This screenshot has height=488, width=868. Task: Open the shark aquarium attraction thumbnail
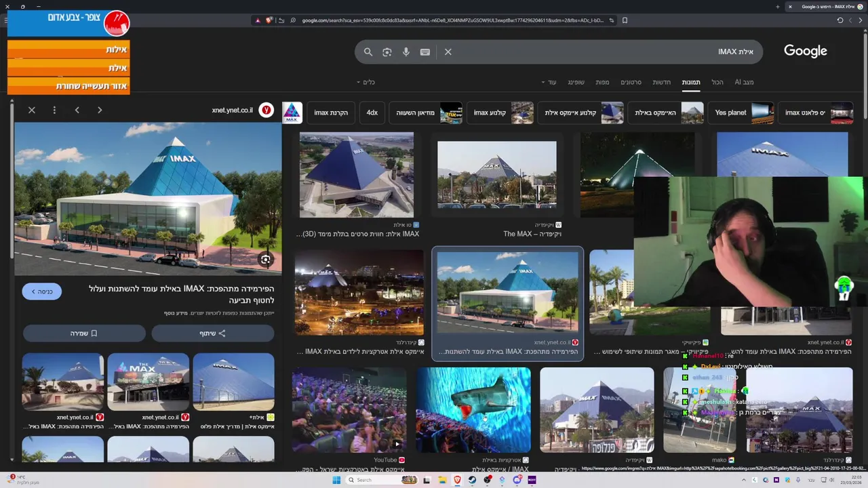473,410
